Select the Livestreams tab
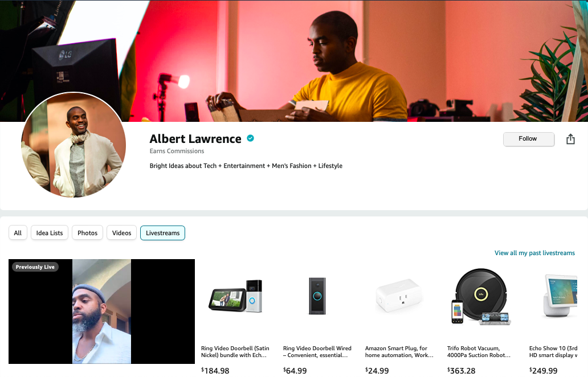The height and width of the screenshot is (377, 588). click(163, 233)
